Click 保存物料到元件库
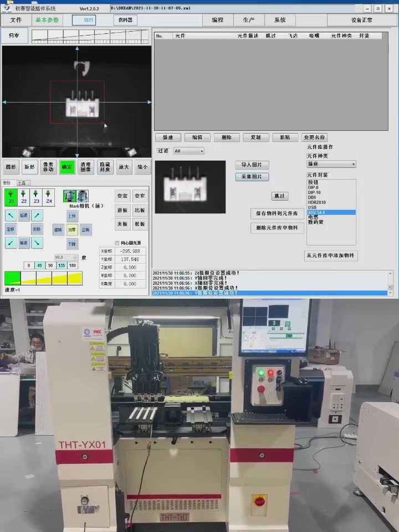The height and width of the screenshot is (532, 399). point(277,213)
